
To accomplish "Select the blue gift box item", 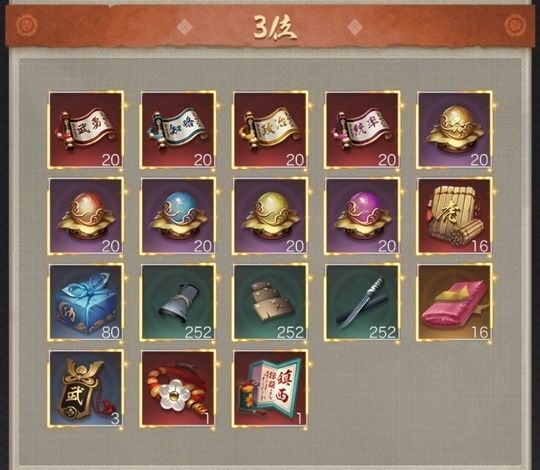I will pyautogui.click(x=86, y=302).
